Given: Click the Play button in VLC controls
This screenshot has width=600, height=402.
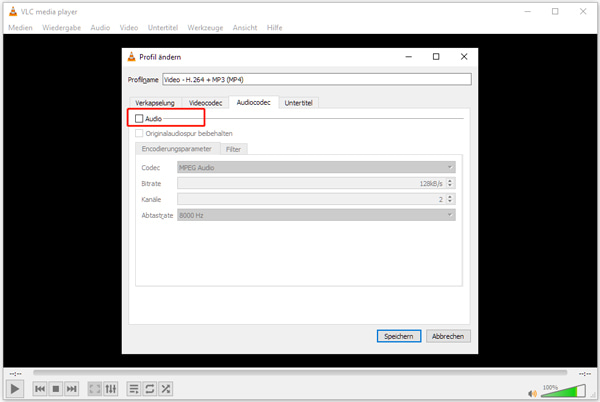Looking at the screenshot, I should pyautogui.click(x=15, y=389).
